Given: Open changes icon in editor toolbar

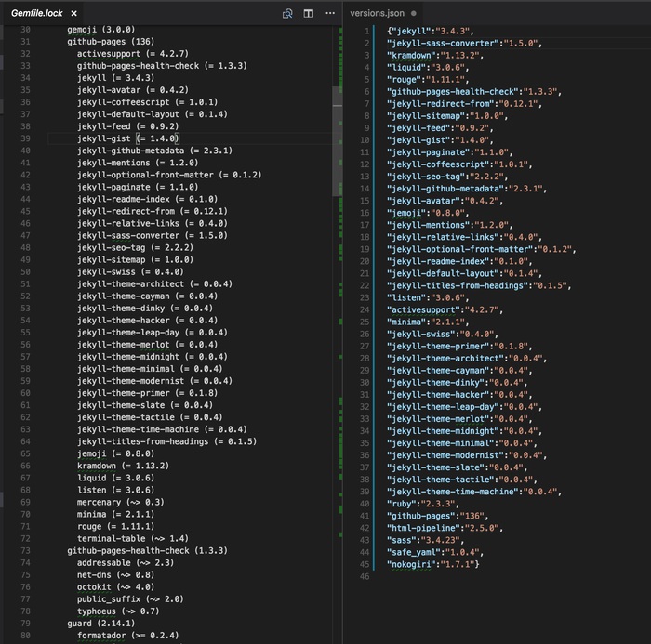Looking at the screenshot, I should pos(287,14).
